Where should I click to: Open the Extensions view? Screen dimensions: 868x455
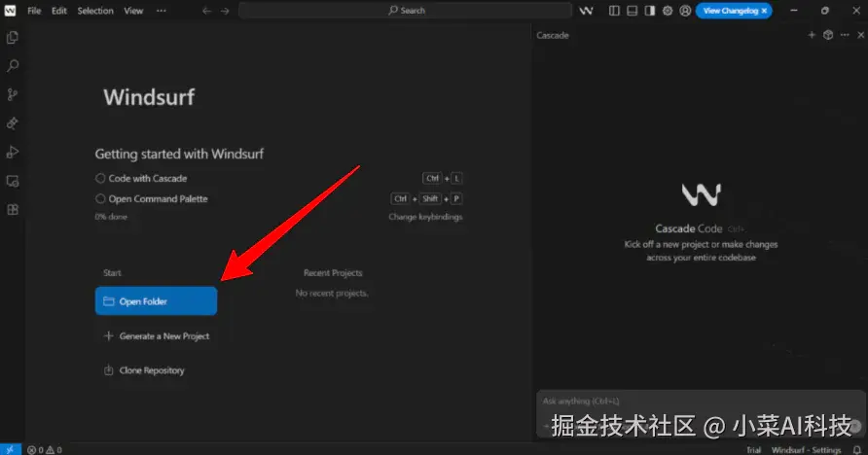click(13, 210)
